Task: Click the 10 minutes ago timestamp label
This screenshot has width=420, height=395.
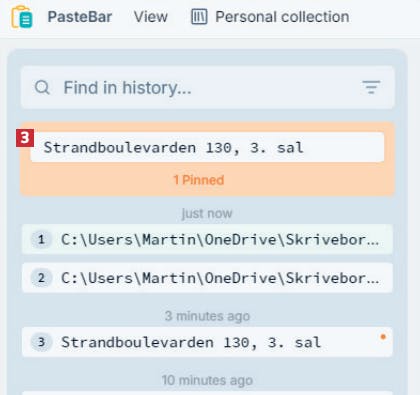Action: (207, 380)
